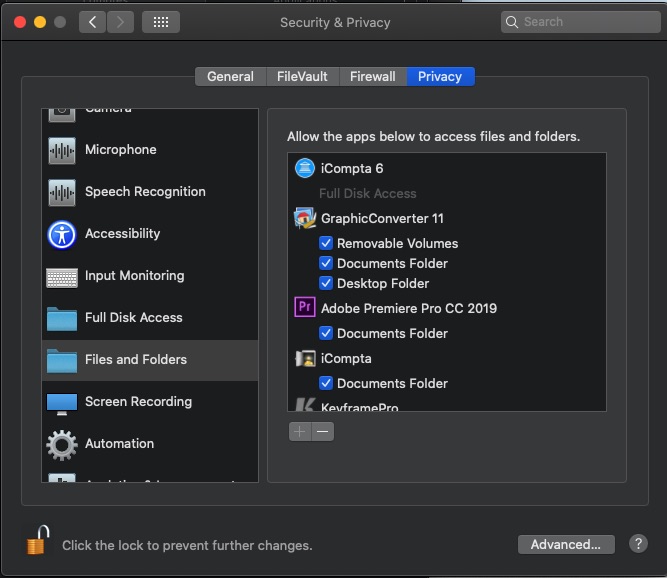Uncheck Documents Folder for GraphicConverter 11
Screen dimensions: 667x578
tap(326, 263)
